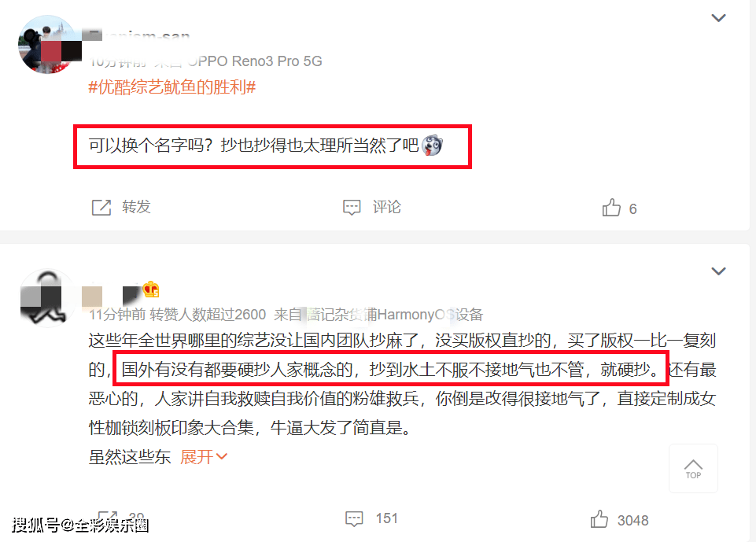Open hashtag #优酷综艺鱿鱼的胜利#
The image size is (756, 542).
point(172,87)
